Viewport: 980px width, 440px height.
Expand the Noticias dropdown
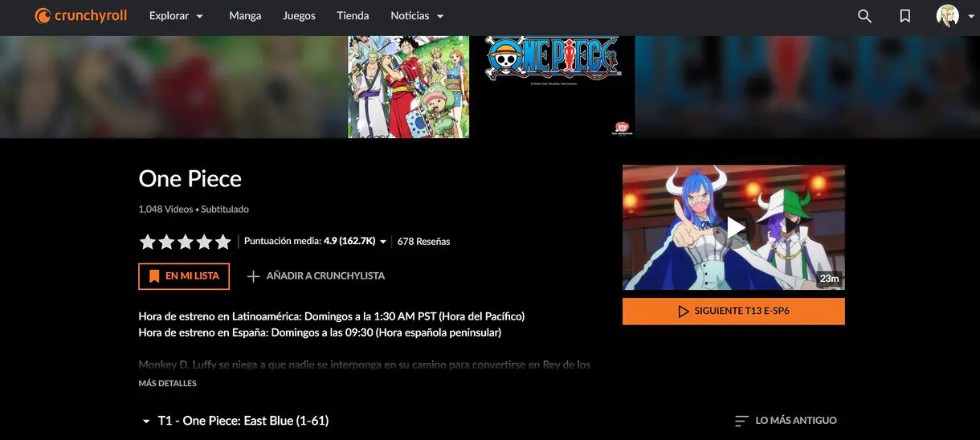point(417,16)
